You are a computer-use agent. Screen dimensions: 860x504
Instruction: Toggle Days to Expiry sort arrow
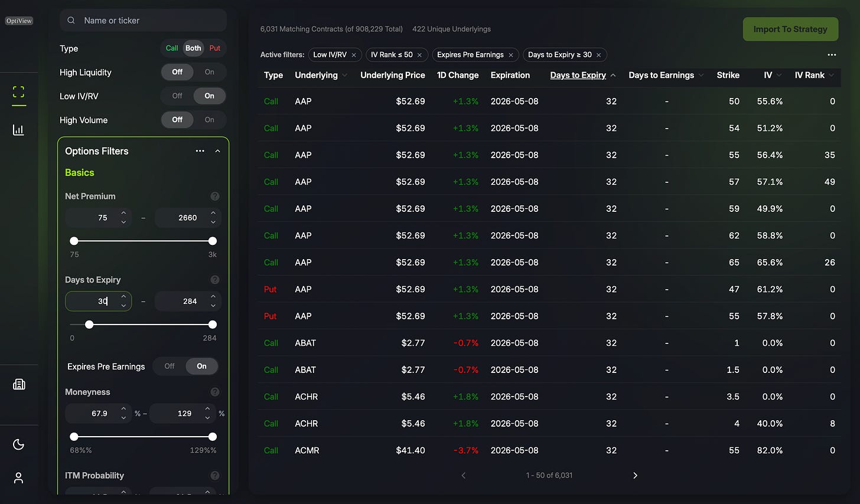tap(613, 76)
